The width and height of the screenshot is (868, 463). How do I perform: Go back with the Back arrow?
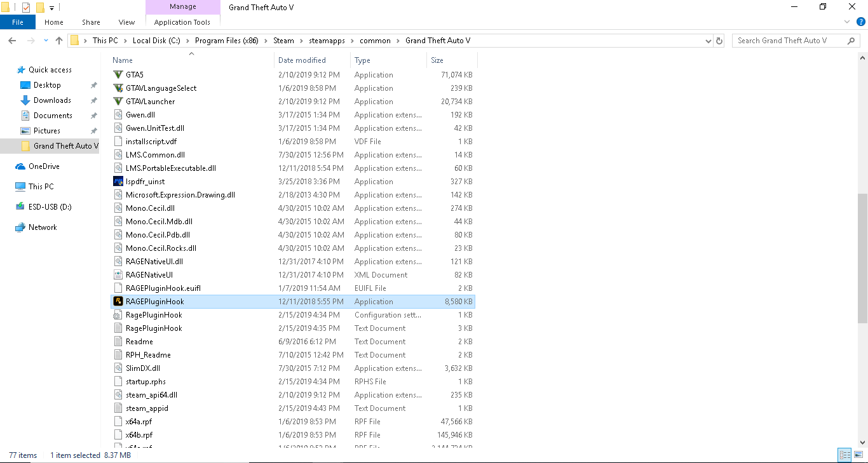point(12,41)
